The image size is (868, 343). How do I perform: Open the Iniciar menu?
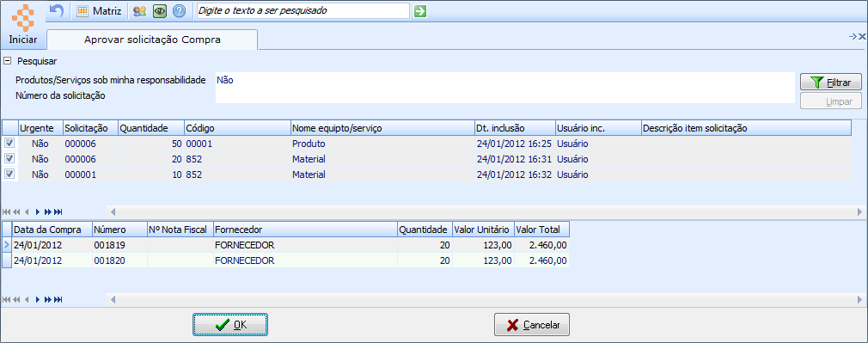(23, 40)
